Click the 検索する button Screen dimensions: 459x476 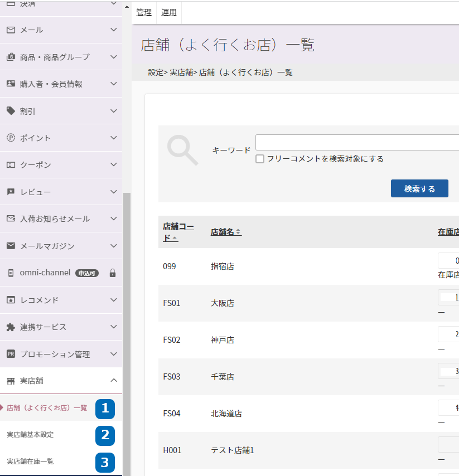419,188
